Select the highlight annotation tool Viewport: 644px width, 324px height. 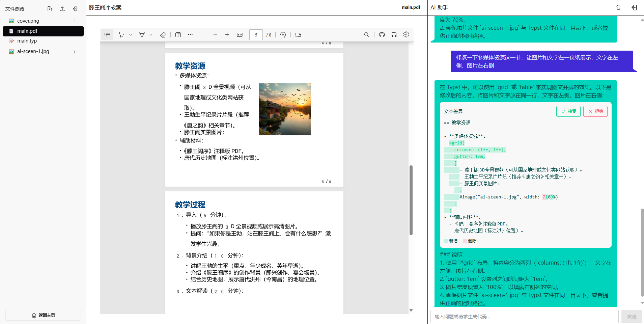pyautogui.click(x=121, y=34)
